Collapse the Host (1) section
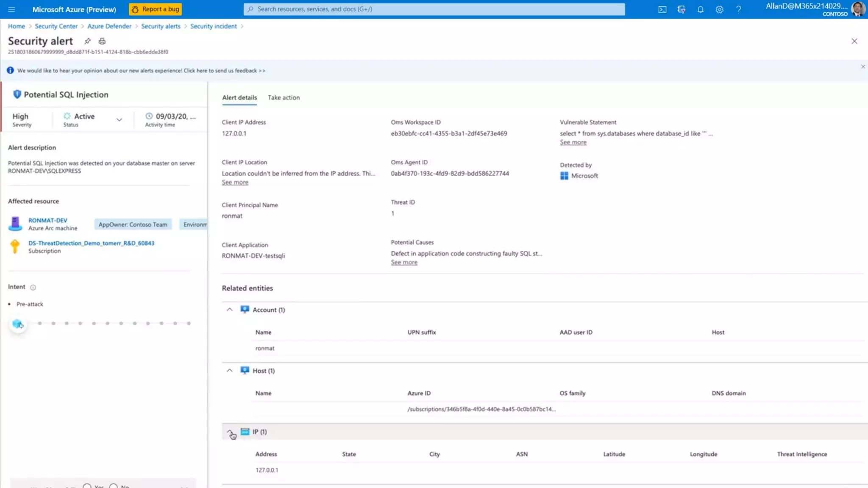This screenshot has width=868, height=488. pos(229,371)
